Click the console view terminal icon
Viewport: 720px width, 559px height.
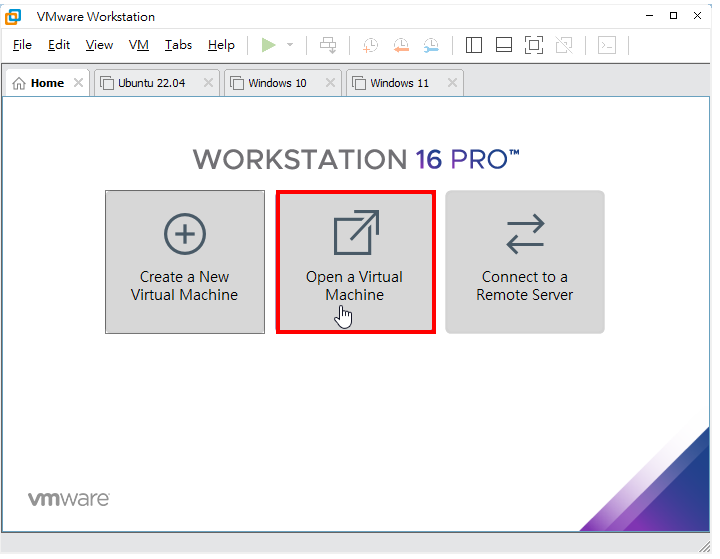tap(607, 45)
